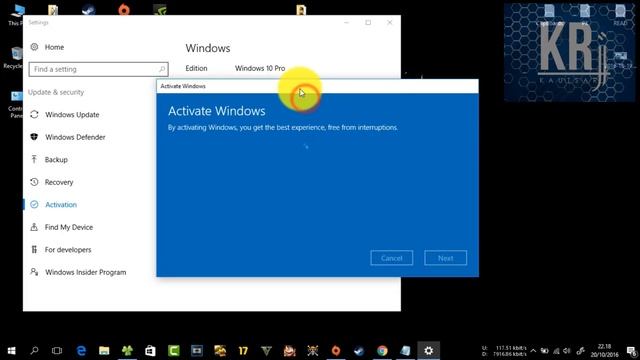Open Windows Update section
Viewport: 640px width, 360px height.
(65, 115)
